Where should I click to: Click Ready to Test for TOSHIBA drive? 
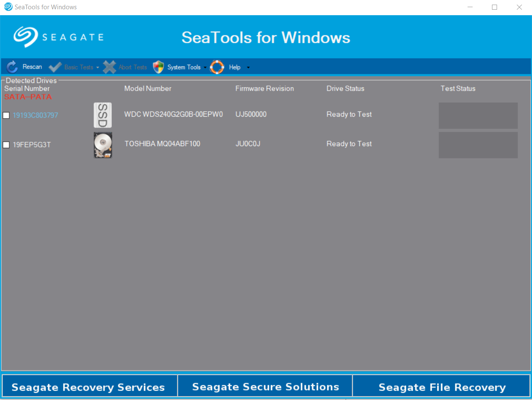[349, 144]
